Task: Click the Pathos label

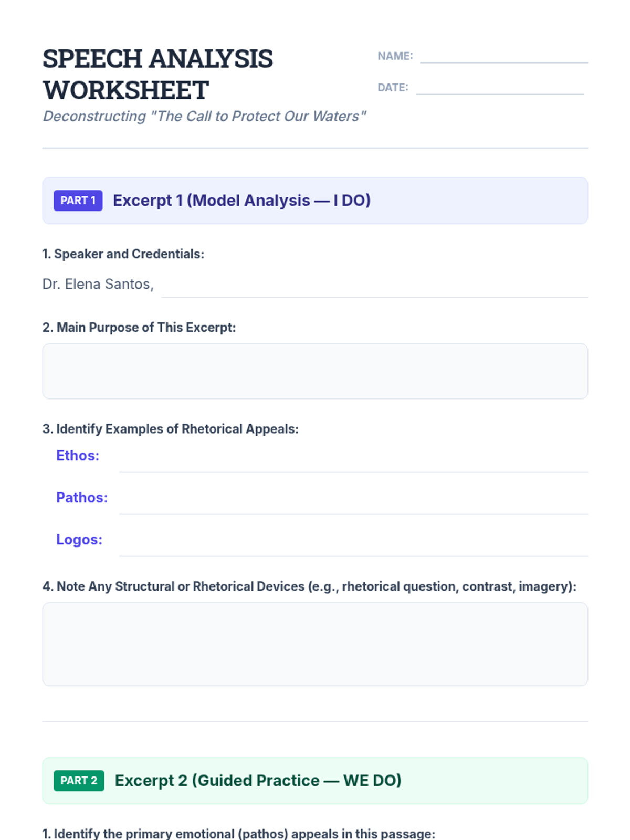Action: click(x=82, y=498)
